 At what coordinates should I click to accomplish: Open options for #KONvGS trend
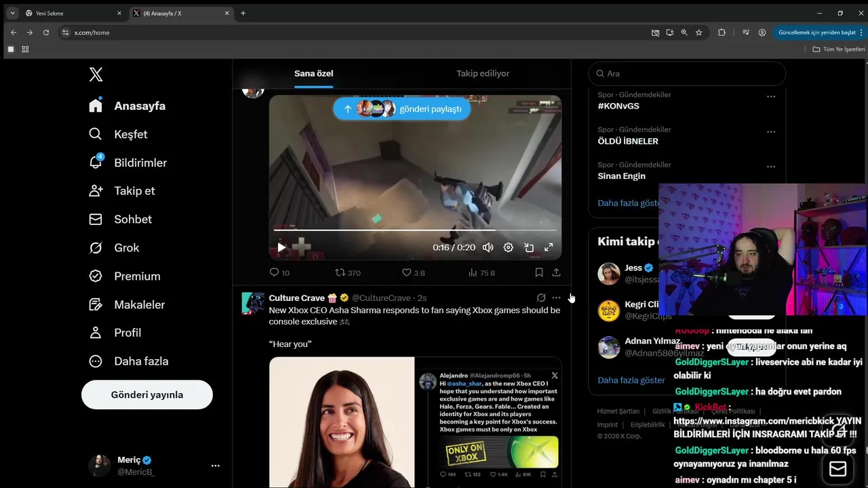[771, 97]
